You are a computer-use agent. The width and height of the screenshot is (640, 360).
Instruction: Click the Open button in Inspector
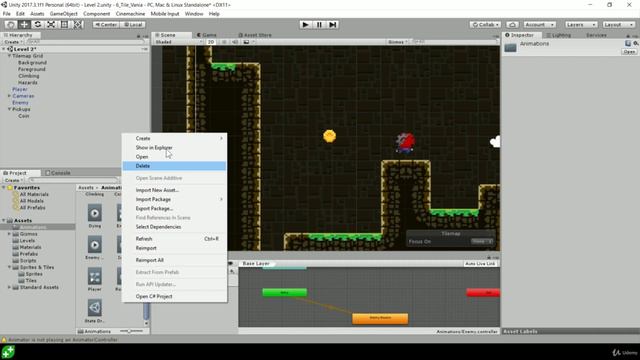pos(629,52)
